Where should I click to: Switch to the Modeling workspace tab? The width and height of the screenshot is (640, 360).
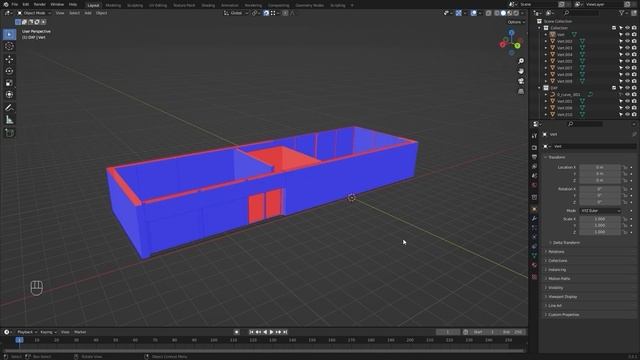click(x=113, y=5)
